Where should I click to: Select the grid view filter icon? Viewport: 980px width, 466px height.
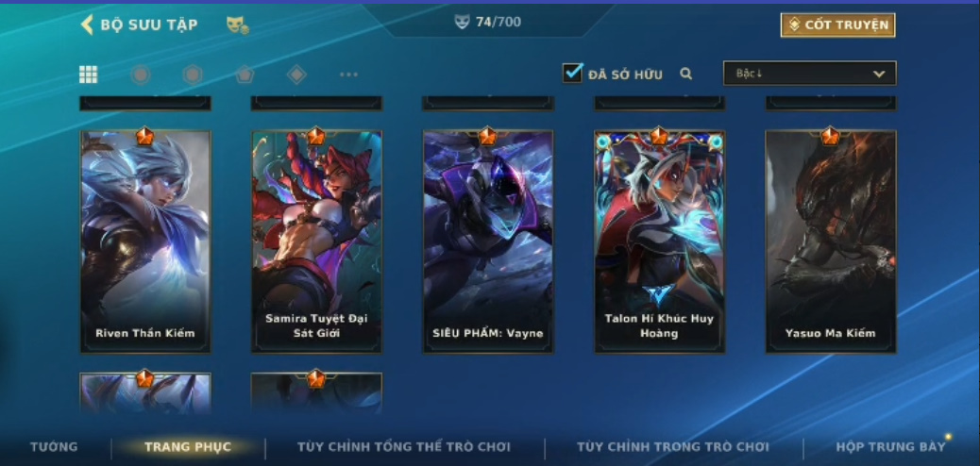pyautogui.click(x=88, y=75)
